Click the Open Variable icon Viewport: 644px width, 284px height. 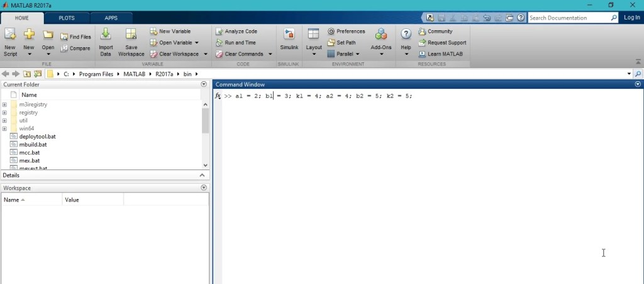(153, 43)
